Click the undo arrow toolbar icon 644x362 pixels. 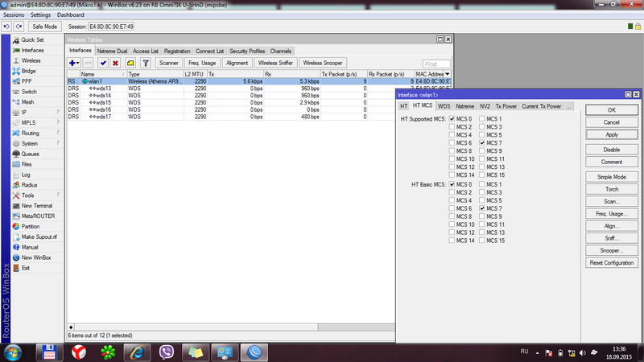coord(6,27)
